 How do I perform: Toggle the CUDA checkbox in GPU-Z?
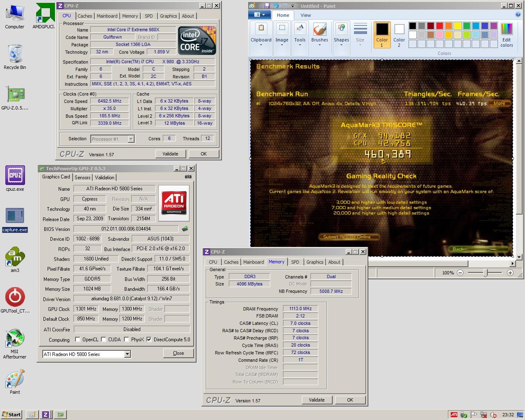(104, 340)
